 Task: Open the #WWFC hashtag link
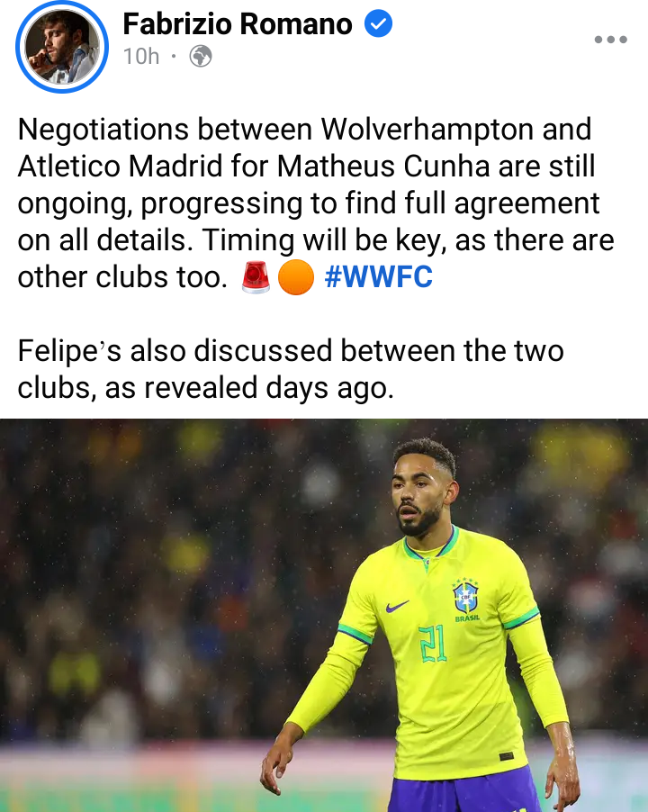pos(378,276)
